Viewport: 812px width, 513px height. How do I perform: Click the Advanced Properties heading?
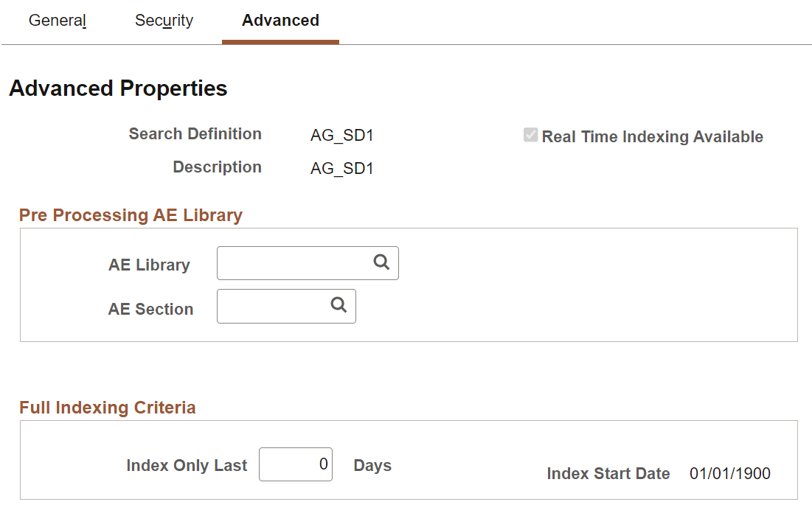click(117, 88)
